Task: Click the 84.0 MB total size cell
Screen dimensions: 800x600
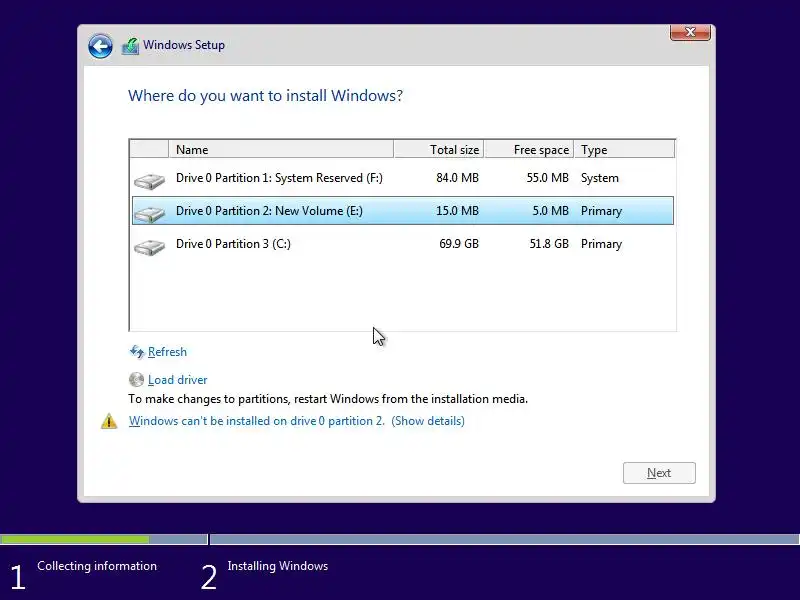Action: (x=457, y=178)
